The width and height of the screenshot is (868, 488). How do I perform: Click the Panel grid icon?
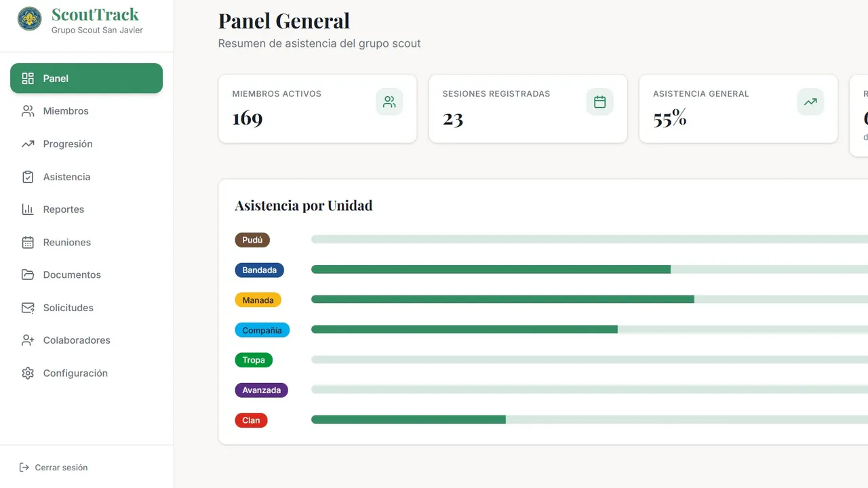click(28, 79)
